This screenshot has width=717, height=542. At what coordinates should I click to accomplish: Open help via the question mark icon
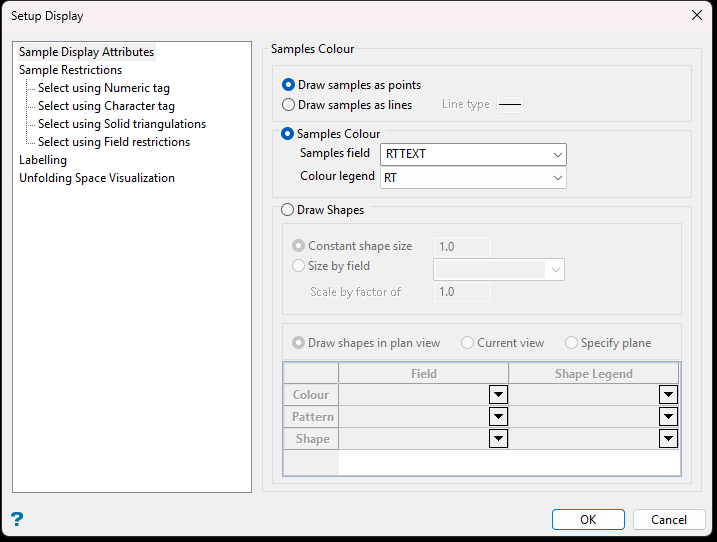(17, 519)
